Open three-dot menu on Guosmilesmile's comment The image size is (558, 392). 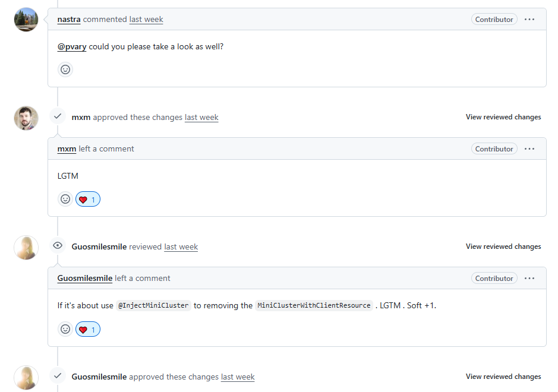[x=529, y=278]
